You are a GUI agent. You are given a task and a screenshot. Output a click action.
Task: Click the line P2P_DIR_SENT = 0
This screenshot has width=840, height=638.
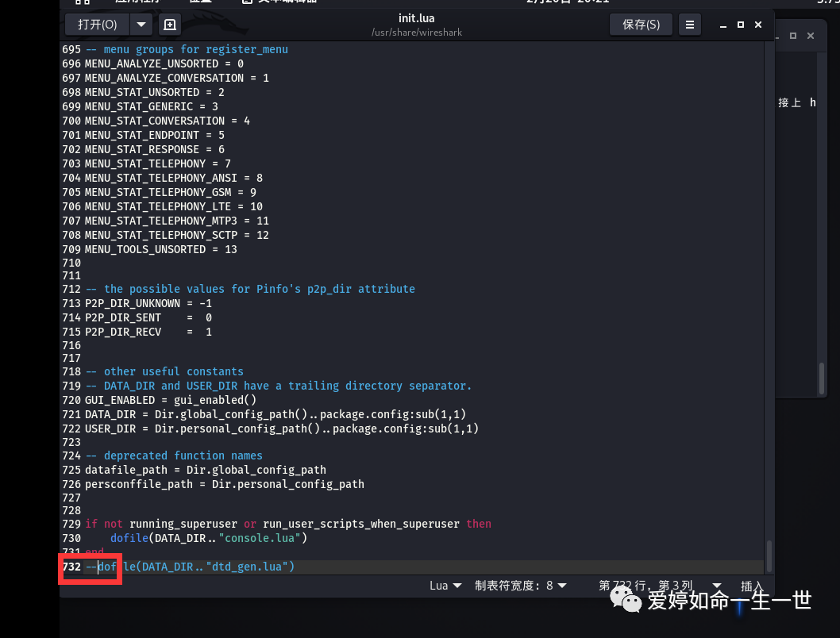point(148,318)
